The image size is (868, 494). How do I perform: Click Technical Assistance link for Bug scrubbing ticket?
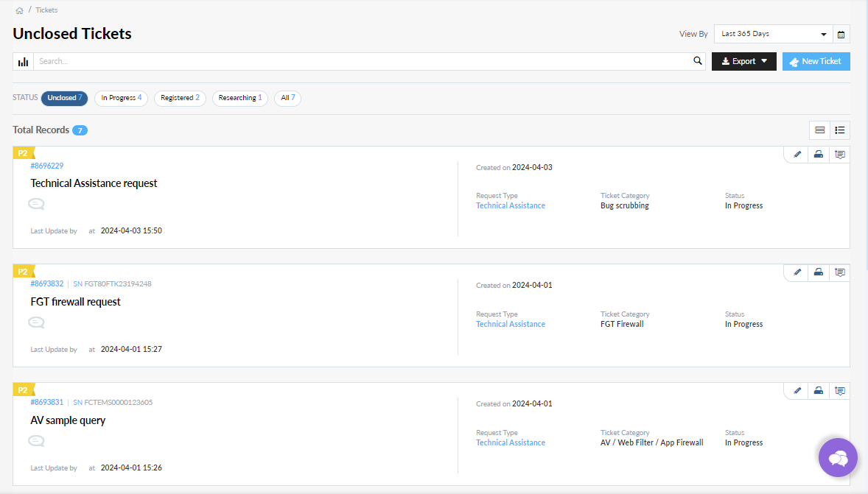coord(511,206)
